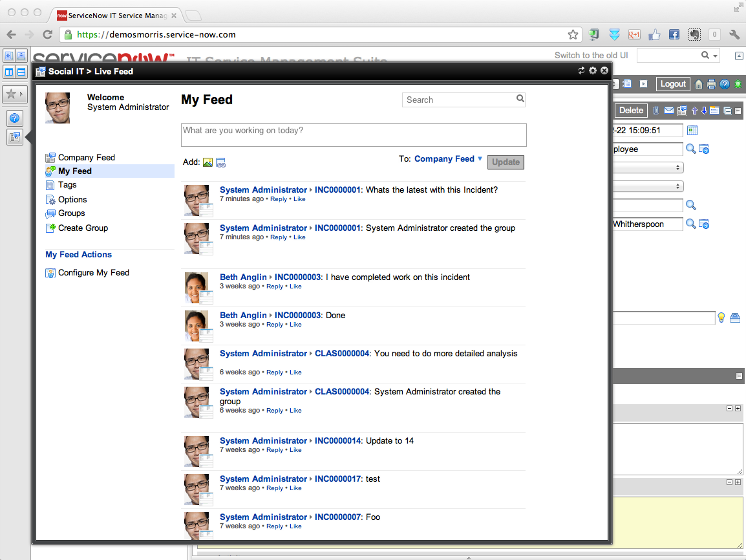
Task: Select the vertical split layout icon in left edge bar
Action: 9,72
